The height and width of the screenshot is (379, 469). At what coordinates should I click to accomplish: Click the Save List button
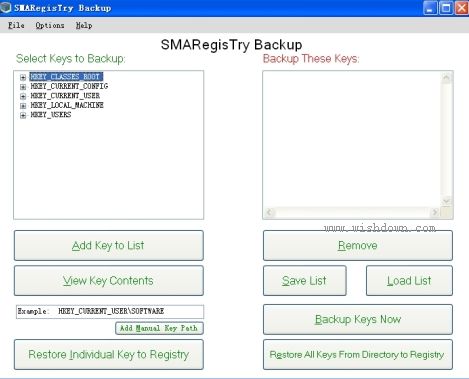[x=305, y=281]
